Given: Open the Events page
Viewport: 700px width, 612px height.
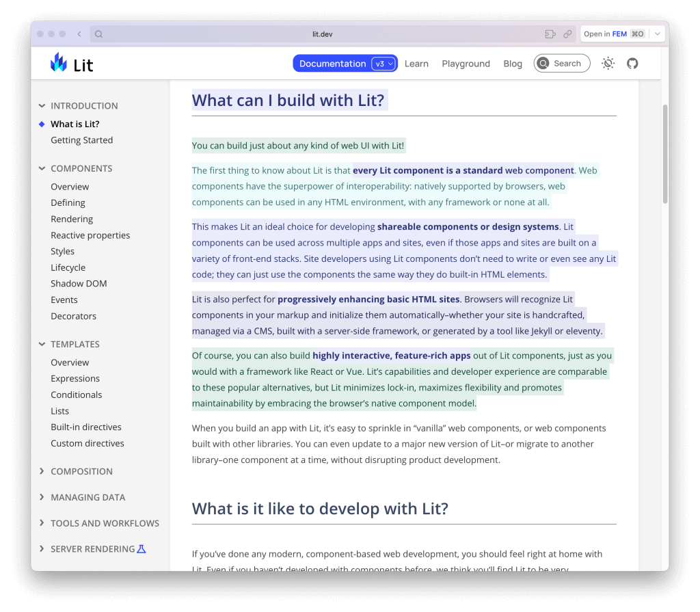Looking at the screenshot, I should tap(64, 300).
